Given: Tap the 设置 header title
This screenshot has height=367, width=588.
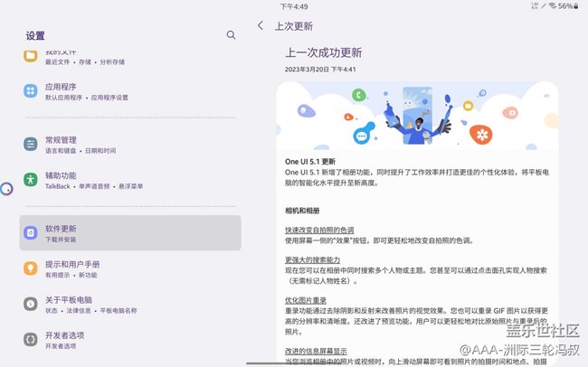Looking at the screenshot, I should point(35,35).
